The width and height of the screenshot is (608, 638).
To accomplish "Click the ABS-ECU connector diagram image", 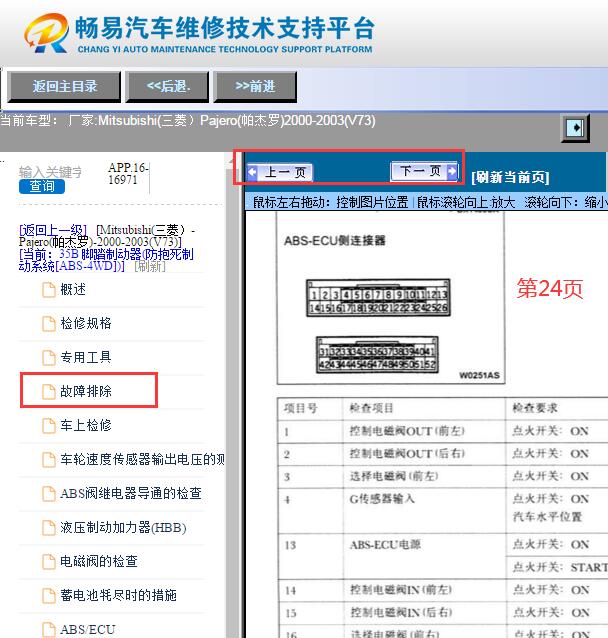I will [391, 299].
